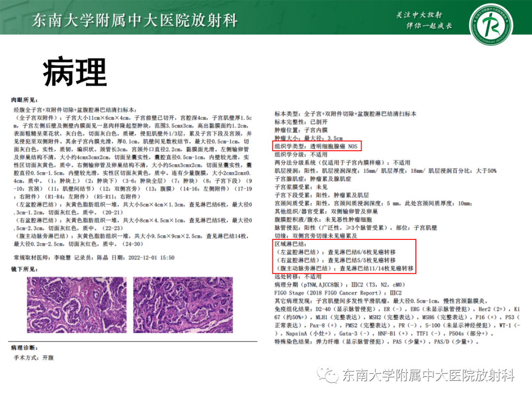Click the label 区域淋巴结:
Image resolution: width=532 pixels, height=399 pixels.
[291, 244]
